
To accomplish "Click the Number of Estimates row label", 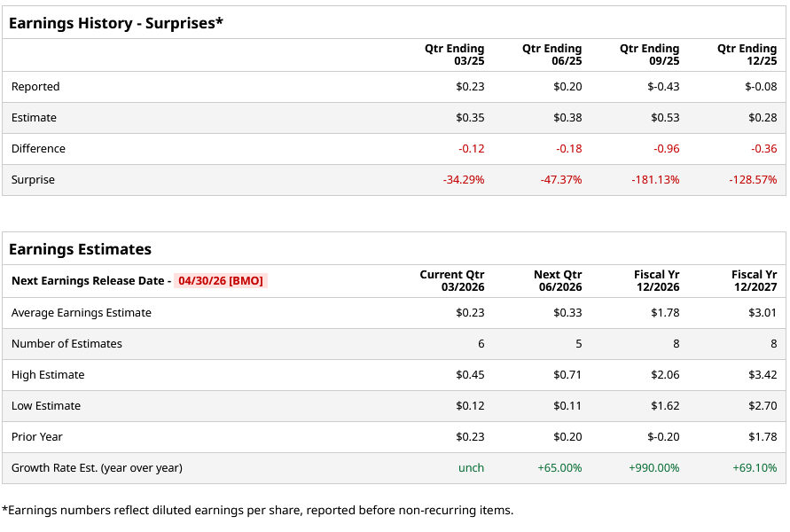I will (x=66, y=344).
